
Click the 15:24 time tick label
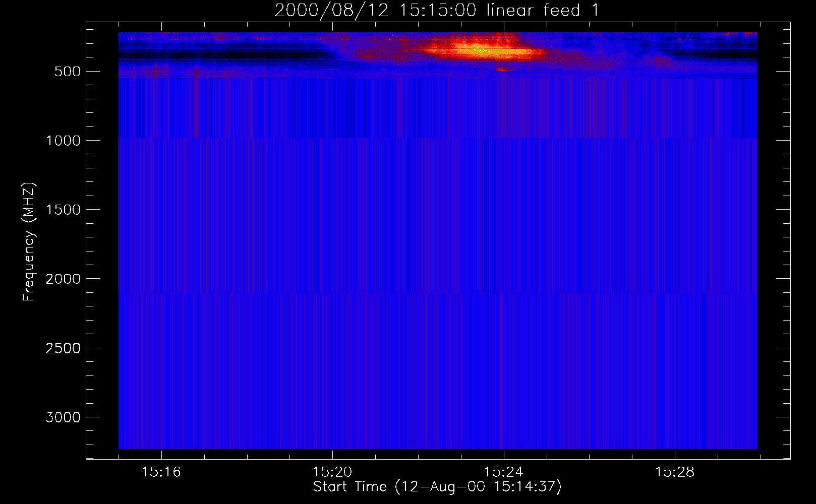pos(504,472)
